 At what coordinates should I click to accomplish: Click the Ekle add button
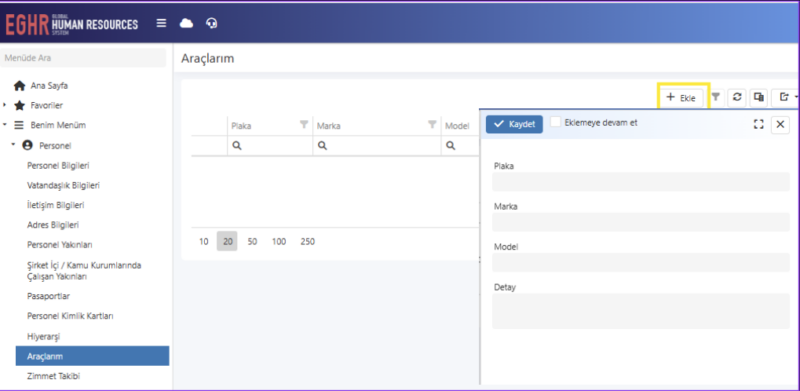[x=681, y=98]
